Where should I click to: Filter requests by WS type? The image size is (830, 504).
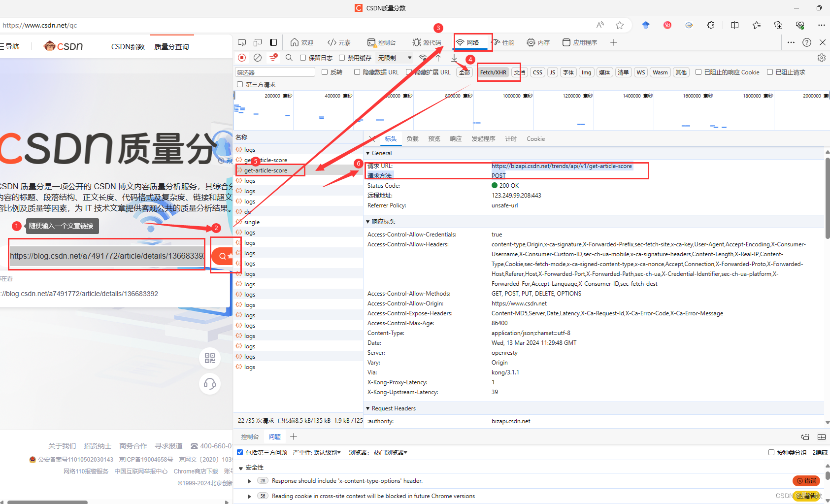click(640, 72)
